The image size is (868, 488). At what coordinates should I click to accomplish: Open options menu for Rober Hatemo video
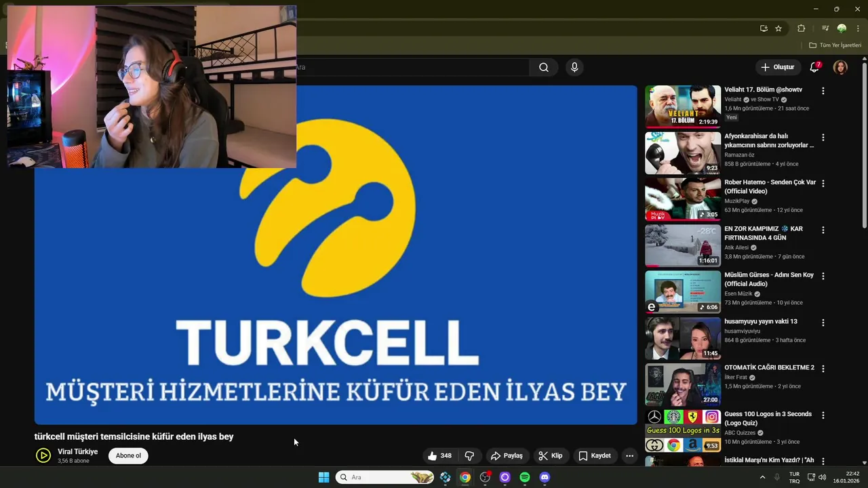(823, 184)
